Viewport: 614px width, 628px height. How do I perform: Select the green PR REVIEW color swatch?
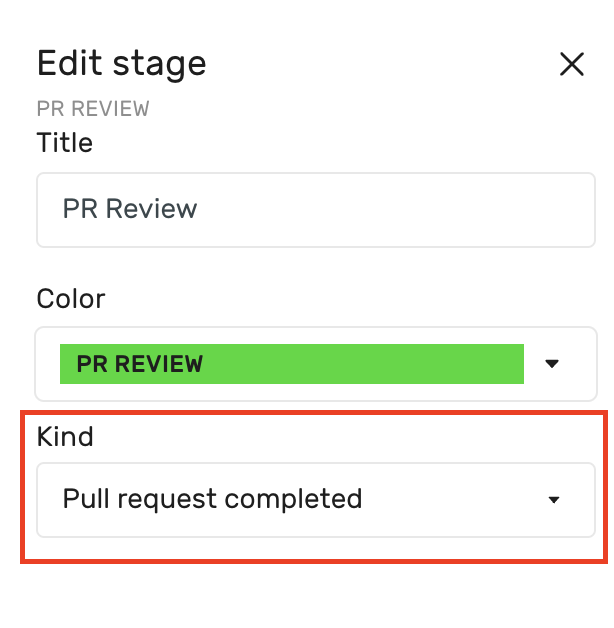click(291, 364)
